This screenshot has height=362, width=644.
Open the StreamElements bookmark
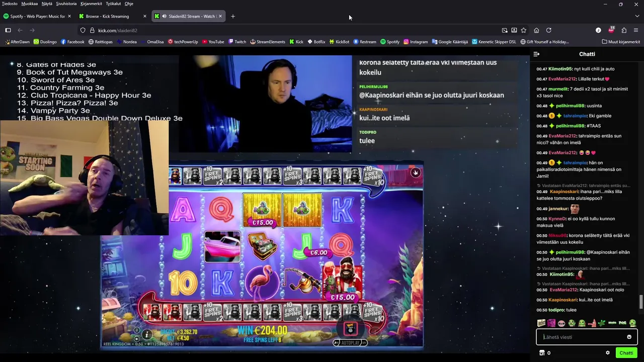click(268, 42)
